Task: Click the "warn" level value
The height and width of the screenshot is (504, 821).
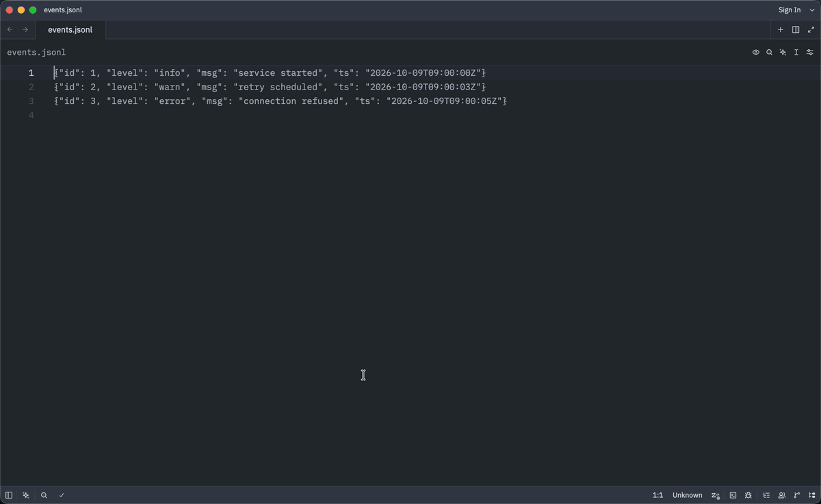Action: point(170,87)
